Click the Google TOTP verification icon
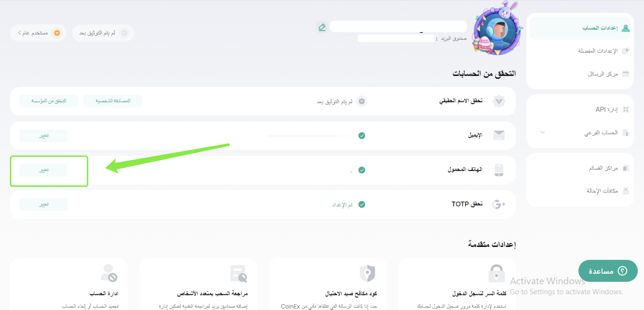This screenshot has width=644, height=310. click(x=499, y=204)
